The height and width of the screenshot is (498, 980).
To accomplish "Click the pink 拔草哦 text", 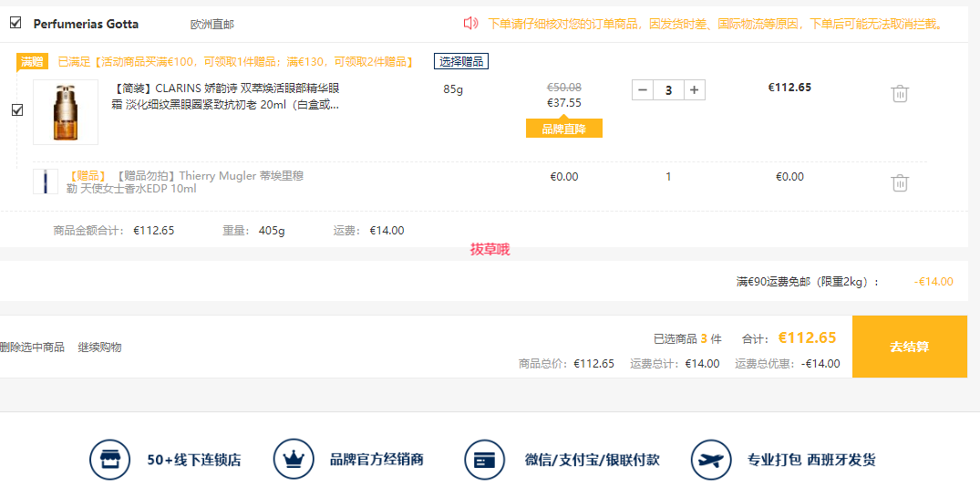I will click(490, 250).
